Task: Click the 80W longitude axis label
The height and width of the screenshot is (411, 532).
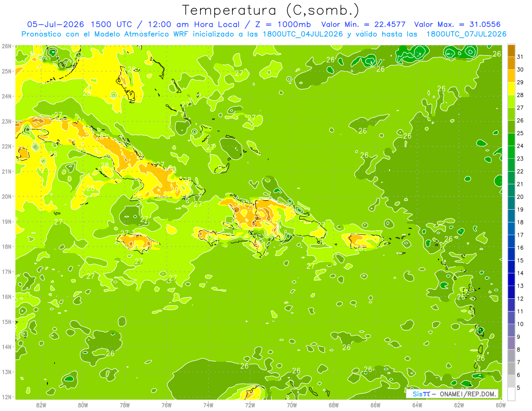Action: pyautogui.click(x=82, y=405)
